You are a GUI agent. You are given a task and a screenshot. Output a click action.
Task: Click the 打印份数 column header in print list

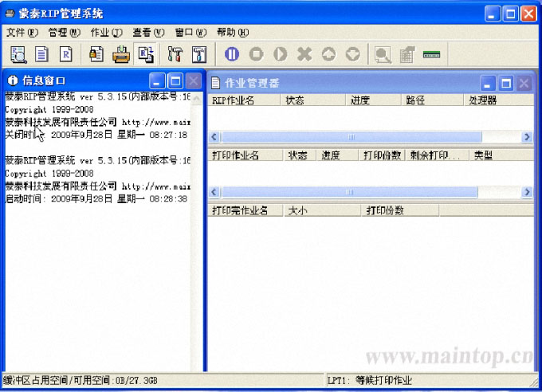tap(383, 155)
